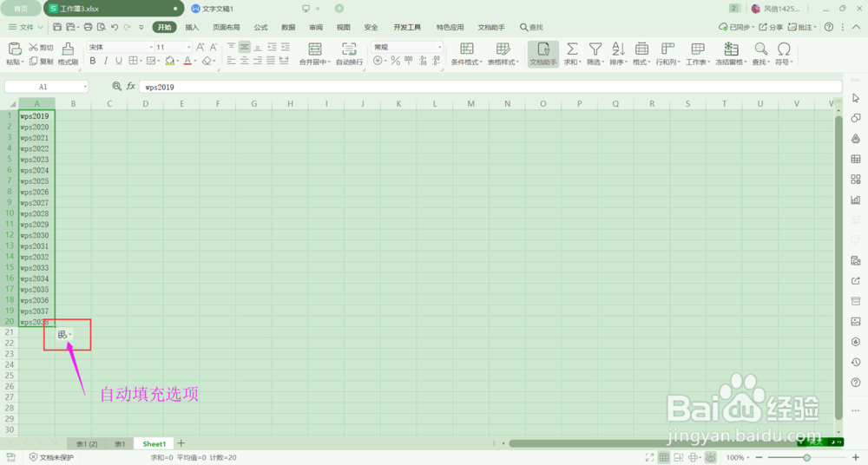Toggle center horizontal alignment
The image size is (868, 465).
[x=245, y=61]
